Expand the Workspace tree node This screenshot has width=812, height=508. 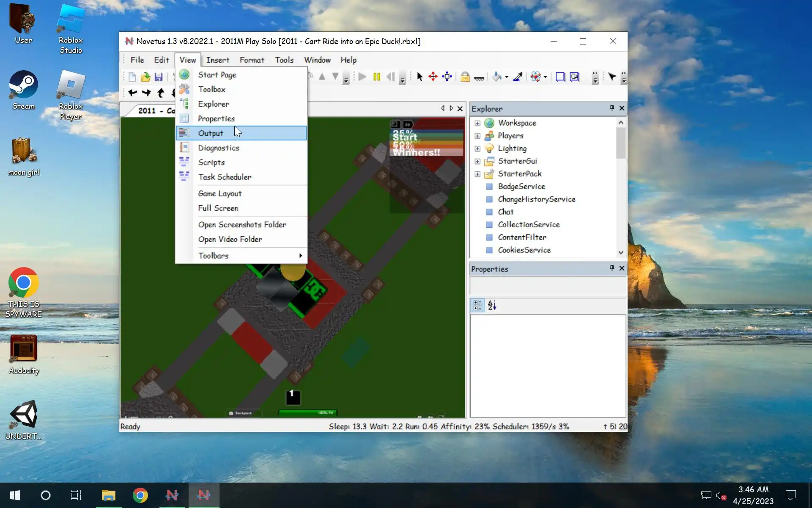coord(477,123)
